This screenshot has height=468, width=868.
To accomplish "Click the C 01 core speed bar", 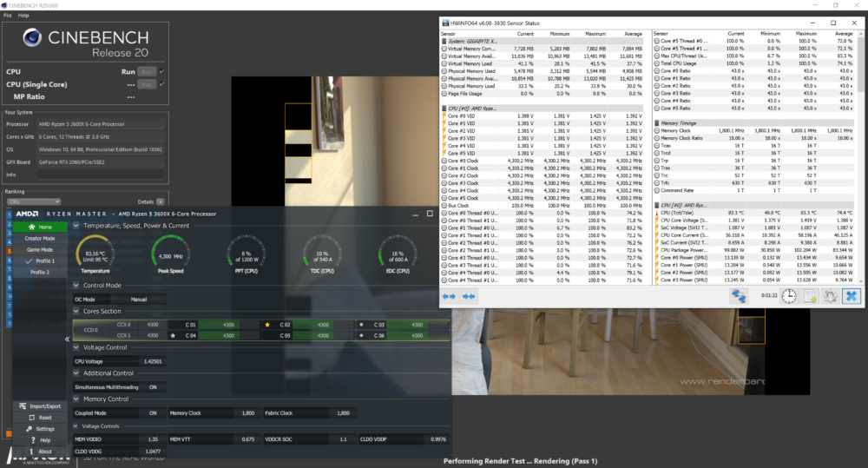I will [x=228, y=325].
